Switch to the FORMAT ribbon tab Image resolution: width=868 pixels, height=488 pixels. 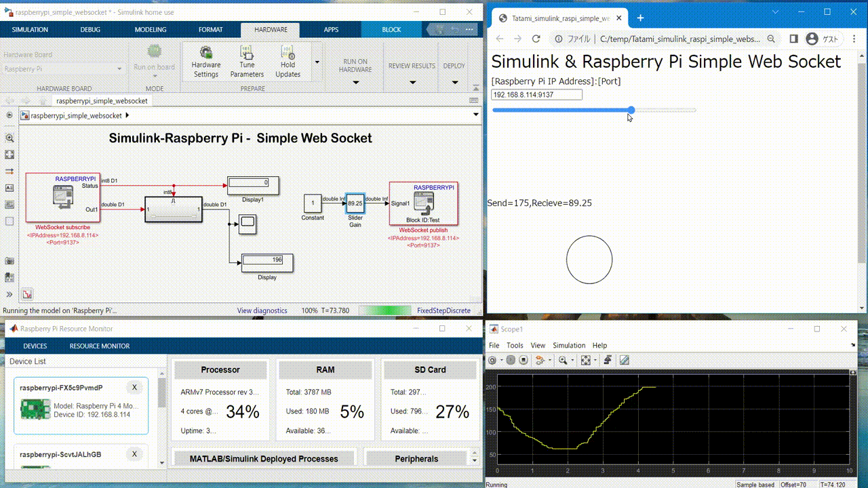[x=211, y=30]
